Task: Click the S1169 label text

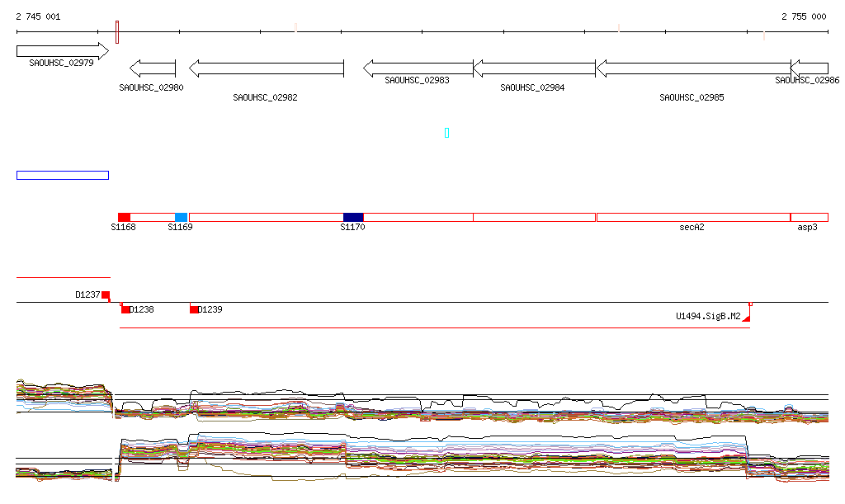Action: pos(180,227)
